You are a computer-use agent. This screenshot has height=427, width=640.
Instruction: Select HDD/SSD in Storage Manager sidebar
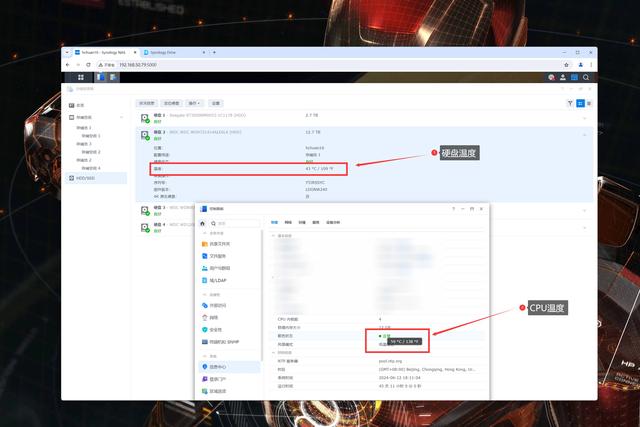pyautogui.click(x=96, y=178)
